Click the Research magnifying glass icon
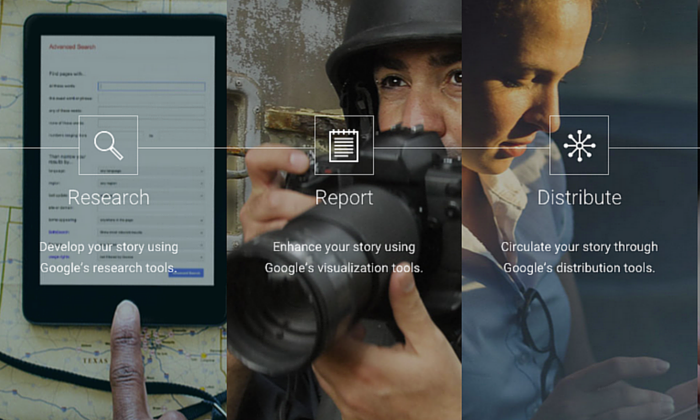The width and height of the screenshot is (700, 420). pos(108,146)
